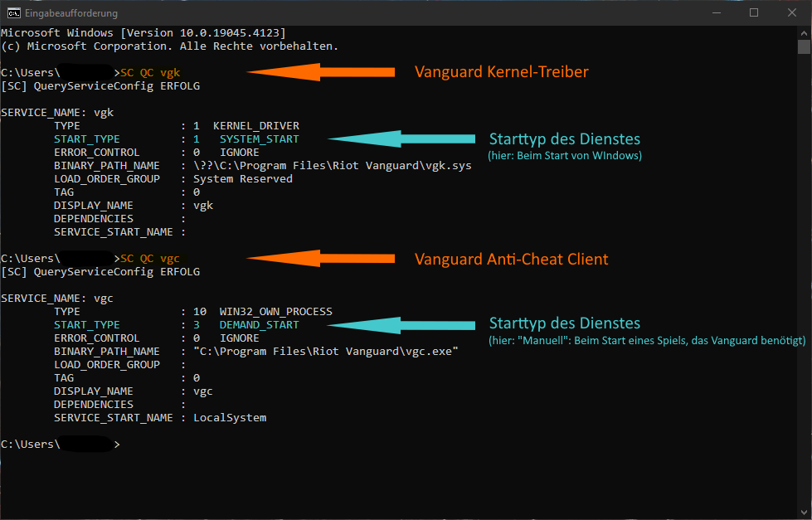Image resolution: width=812 pixels, height=520 pixels.
Task: Click the 'SYSTEM_START' start type value
Action: pos(260,139)
